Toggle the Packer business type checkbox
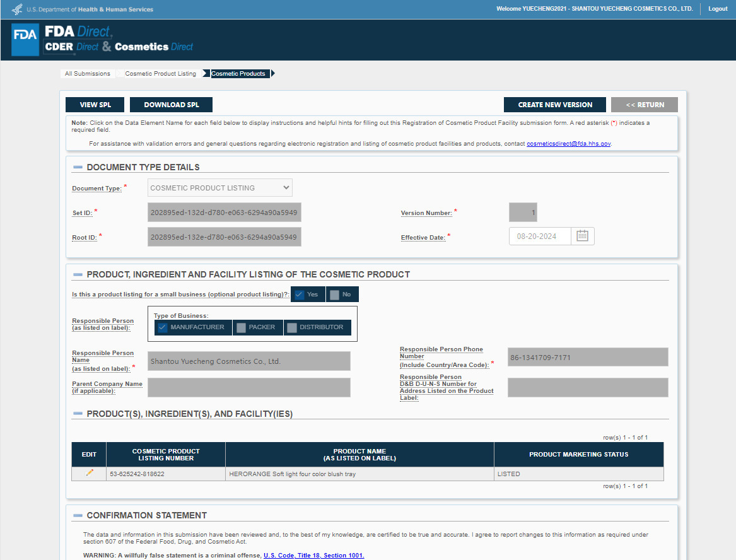Image resolution: width=736 pixels, height=560 pixels. click(241, 327)
